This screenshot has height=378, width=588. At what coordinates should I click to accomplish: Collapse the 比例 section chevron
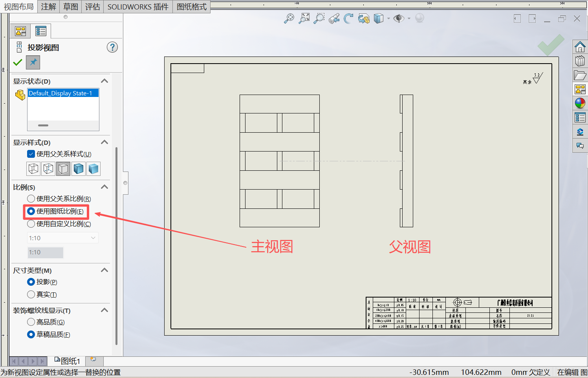(104, 187)
